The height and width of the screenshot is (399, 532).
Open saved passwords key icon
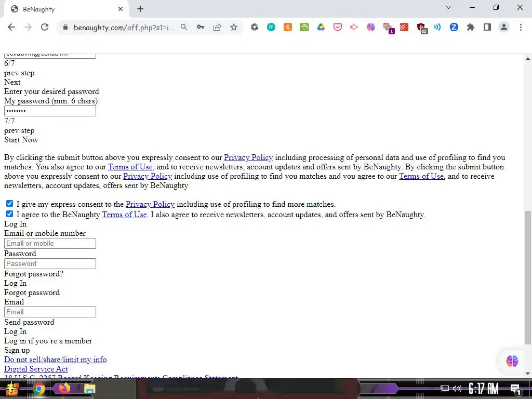[201, 27]
